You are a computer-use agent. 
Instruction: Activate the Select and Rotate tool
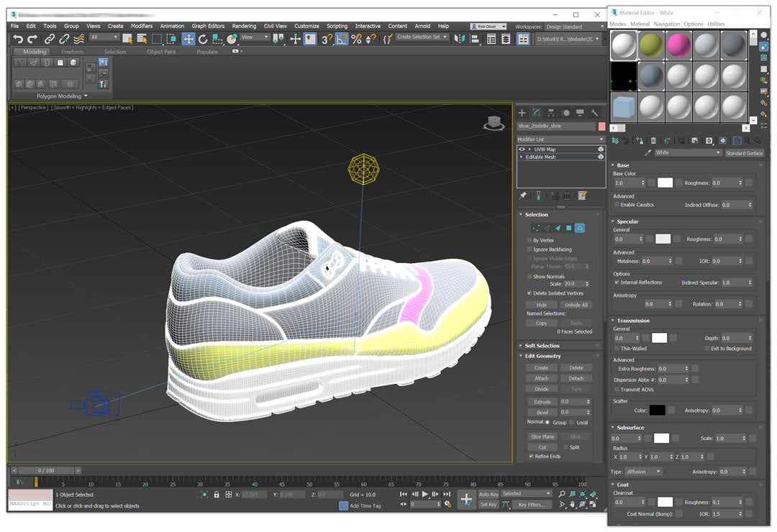[203, 39]
